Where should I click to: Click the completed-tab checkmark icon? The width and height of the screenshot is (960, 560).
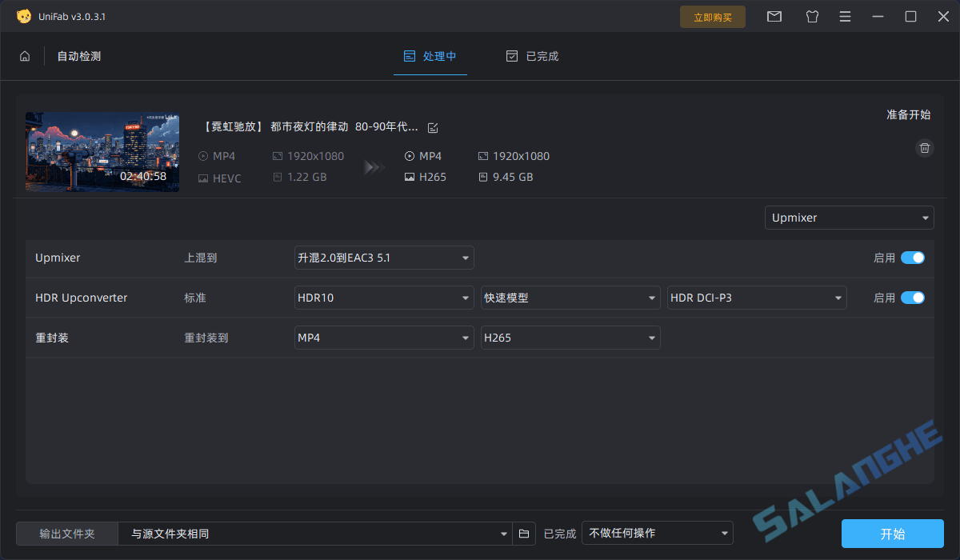pos(511,56)
